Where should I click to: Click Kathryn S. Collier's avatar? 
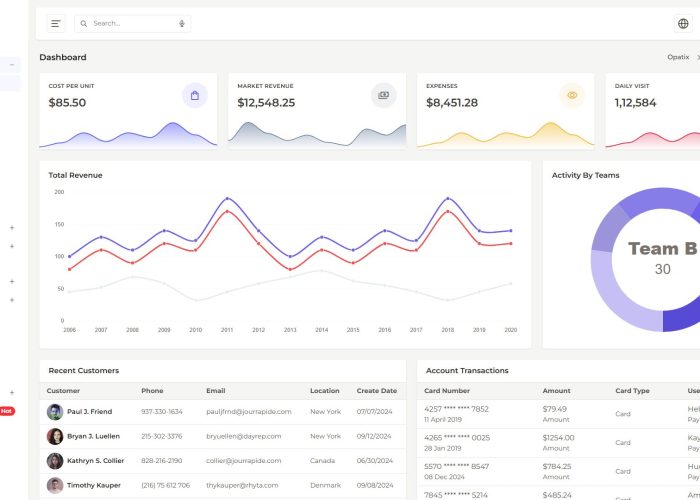click(55, 461)
